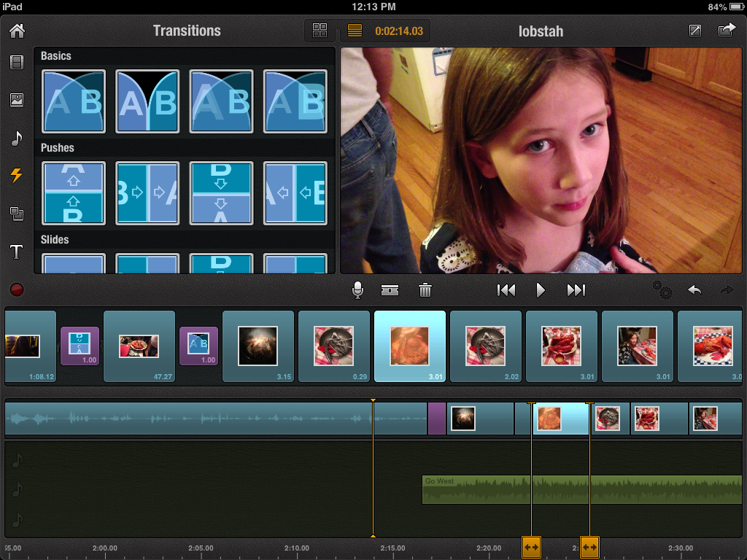Click the Go West audio track
Screen dimensions: 747x560
coord(581,489)
